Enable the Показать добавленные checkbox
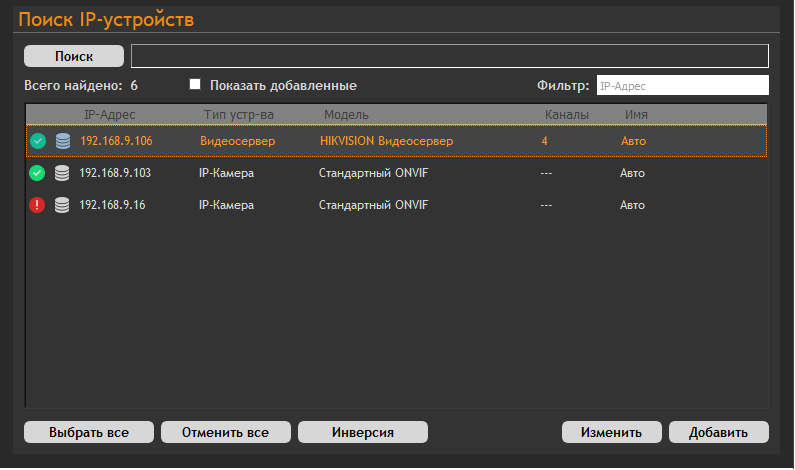The height and width of the screenshot is (470, 795). pyautogui.click(x=196, y=85)
